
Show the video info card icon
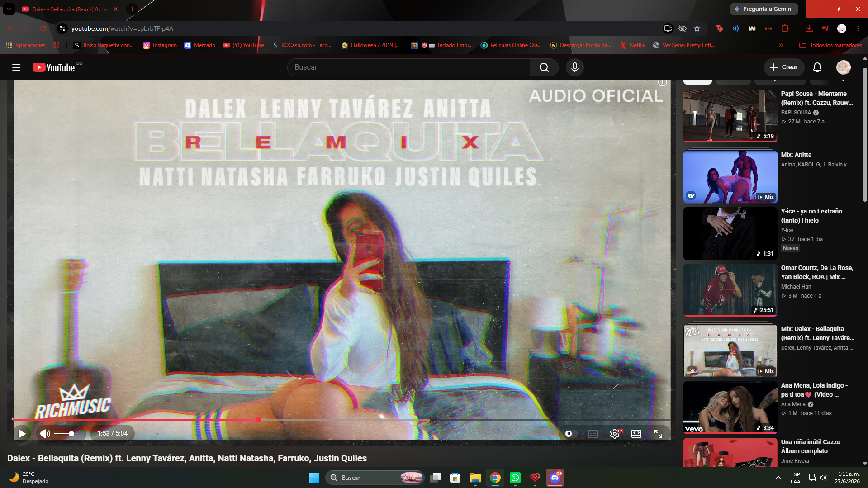pos(663,82)
